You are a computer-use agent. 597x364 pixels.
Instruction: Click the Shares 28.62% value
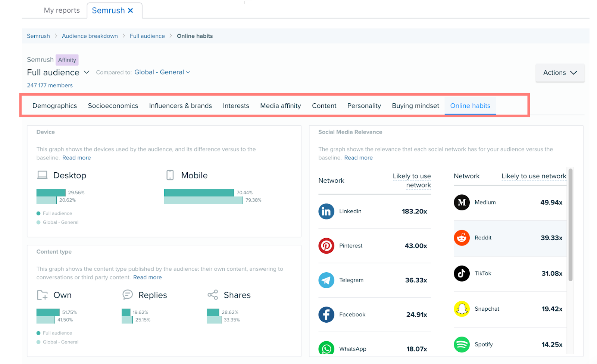tap(230, 313)
